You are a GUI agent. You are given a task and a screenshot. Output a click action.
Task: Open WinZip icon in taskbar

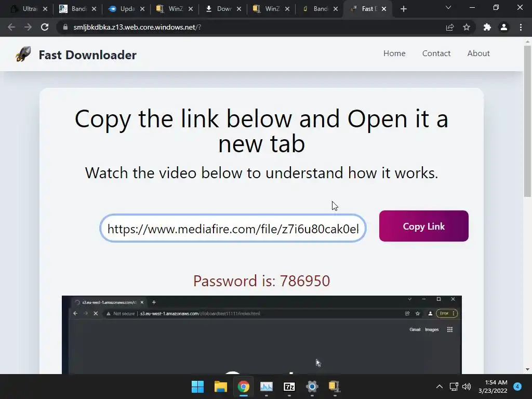pyautogui.click(x=335, y=387)
